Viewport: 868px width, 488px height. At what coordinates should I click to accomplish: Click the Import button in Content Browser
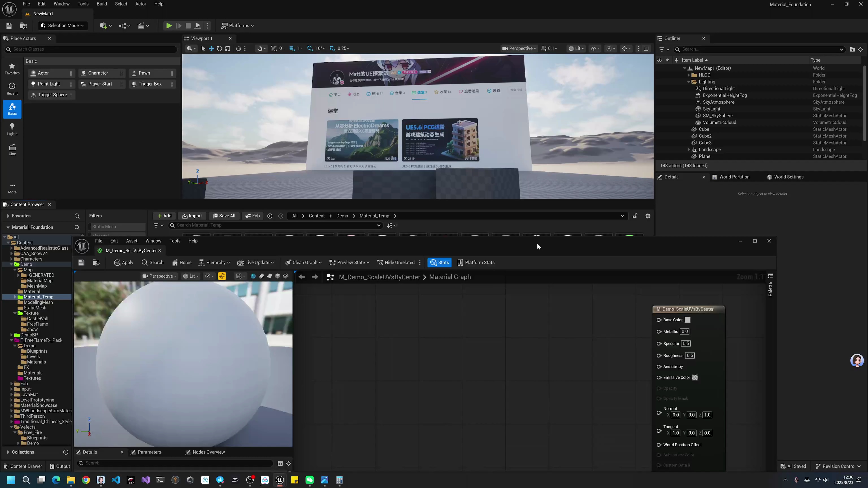coord(192,216)
